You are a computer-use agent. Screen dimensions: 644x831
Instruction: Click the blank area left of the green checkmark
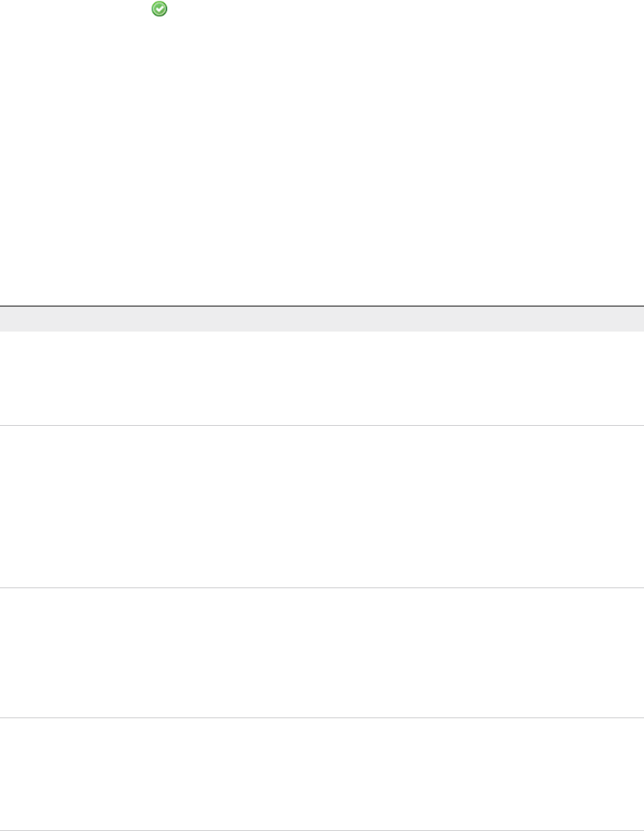69,9
